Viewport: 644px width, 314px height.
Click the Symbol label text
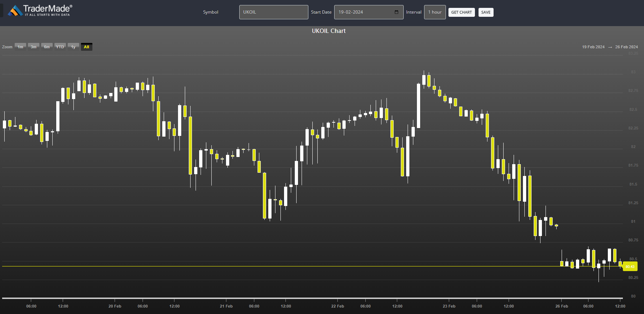[x=211, y=12]
